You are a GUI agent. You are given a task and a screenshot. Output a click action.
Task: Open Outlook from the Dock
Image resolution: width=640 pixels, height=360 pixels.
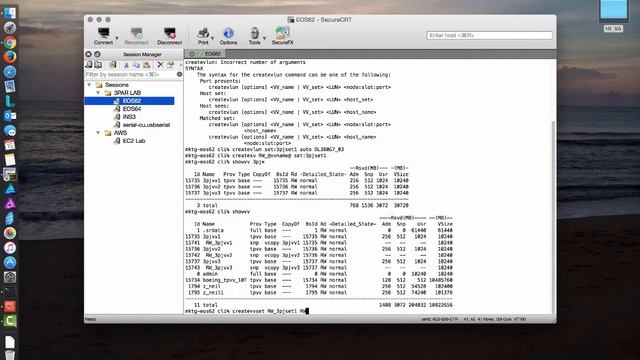tap(10, 116)
